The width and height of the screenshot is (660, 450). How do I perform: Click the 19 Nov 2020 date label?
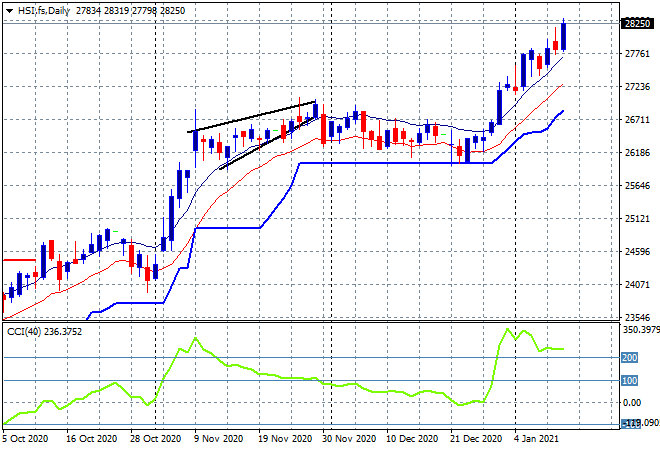click(x=285, y=439)
